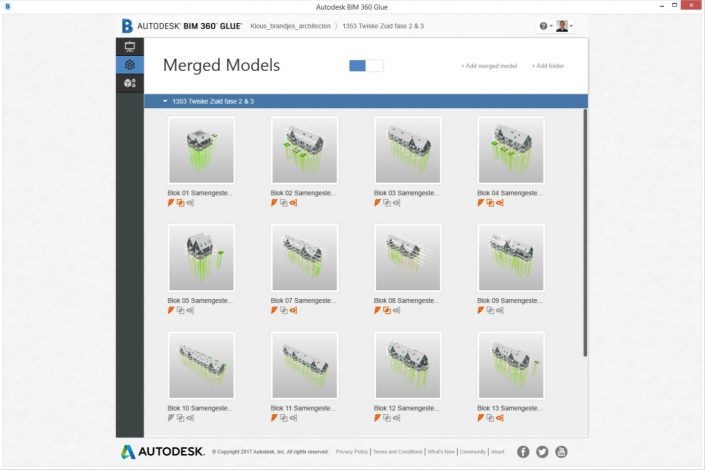The image size is (705, 470).
Task: Click views icon under Blok 09
Action: pos(500,310)
